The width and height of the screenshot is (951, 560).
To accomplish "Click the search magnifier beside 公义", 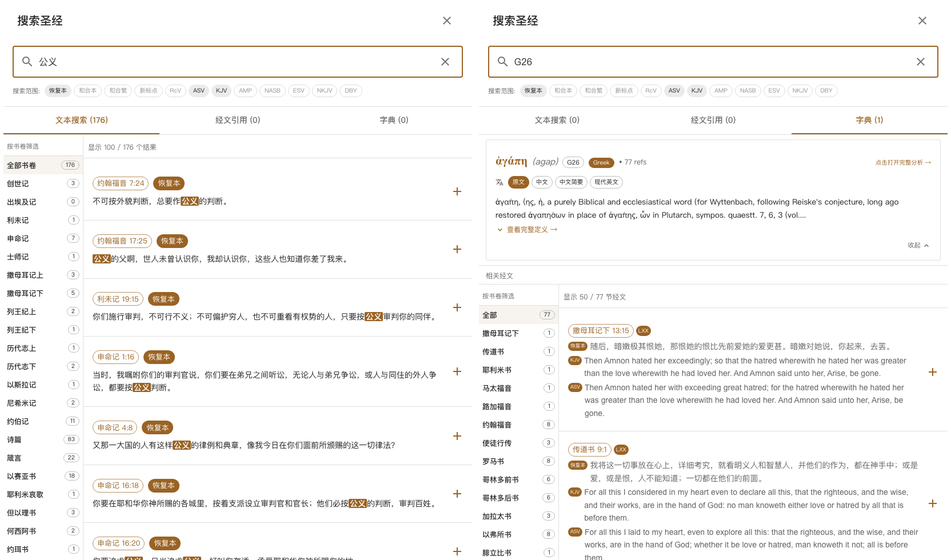I will click(27, 61).
